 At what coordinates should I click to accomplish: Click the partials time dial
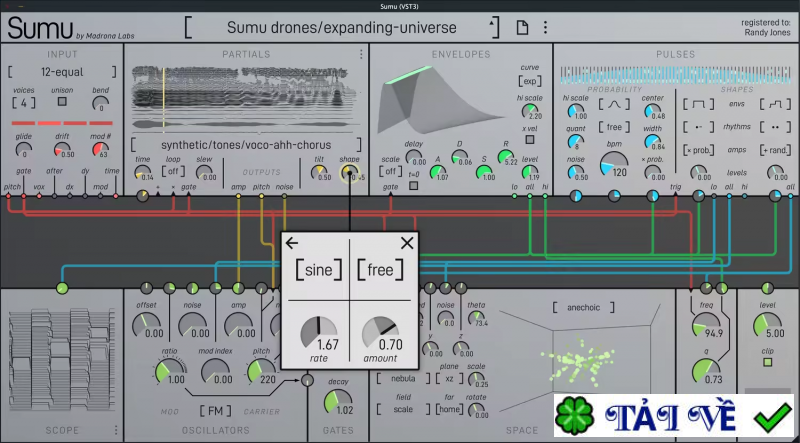[142, 173]
